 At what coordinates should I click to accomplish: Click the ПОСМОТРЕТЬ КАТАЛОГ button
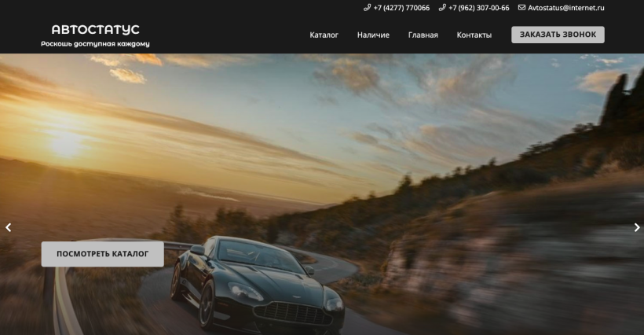[x=103, y=254]
